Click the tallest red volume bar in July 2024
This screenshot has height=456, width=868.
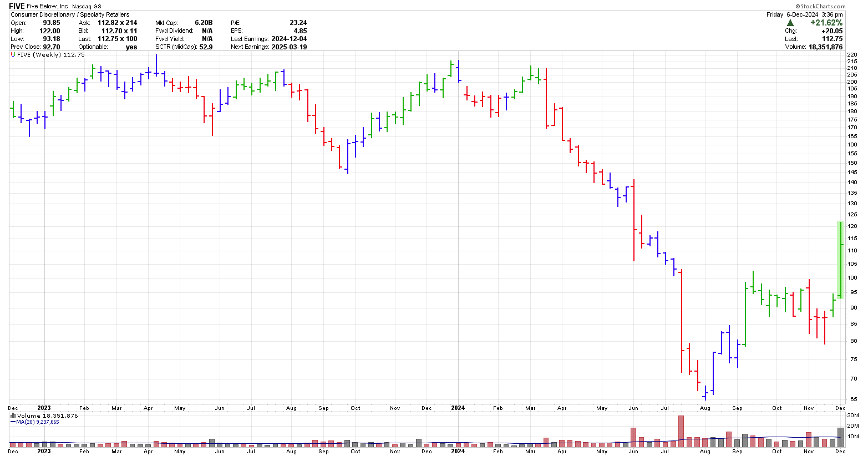[x=681, y=431]
